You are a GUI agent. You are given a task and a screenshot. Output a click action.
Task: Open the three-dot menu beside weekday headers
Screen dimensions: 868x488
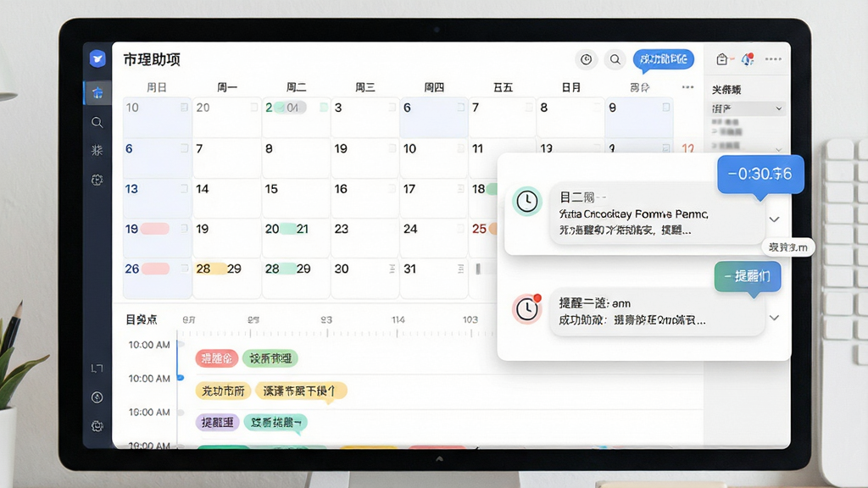point(687,87)
